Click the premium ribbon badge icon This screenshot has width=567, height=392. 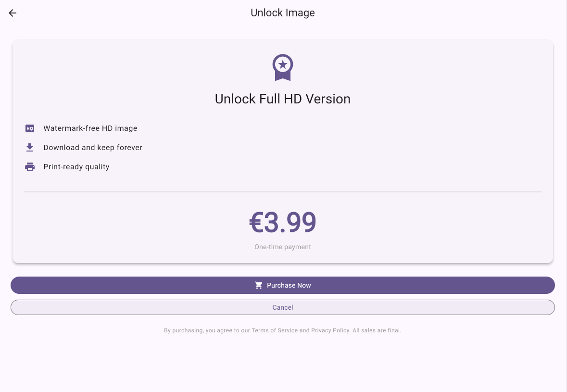point(283,67)
